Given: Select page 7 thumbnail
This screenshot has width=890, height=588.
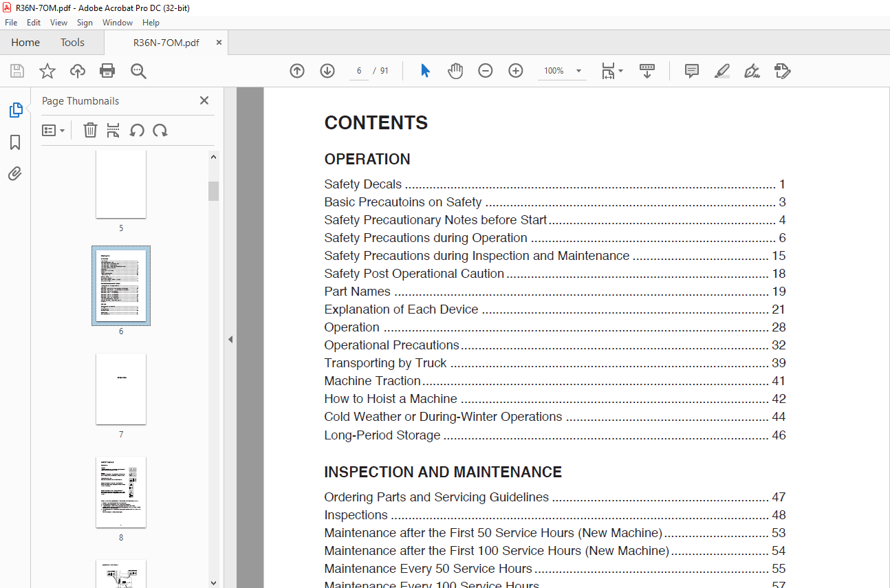Looking at the screenshot, I should (x=121, y=389).
